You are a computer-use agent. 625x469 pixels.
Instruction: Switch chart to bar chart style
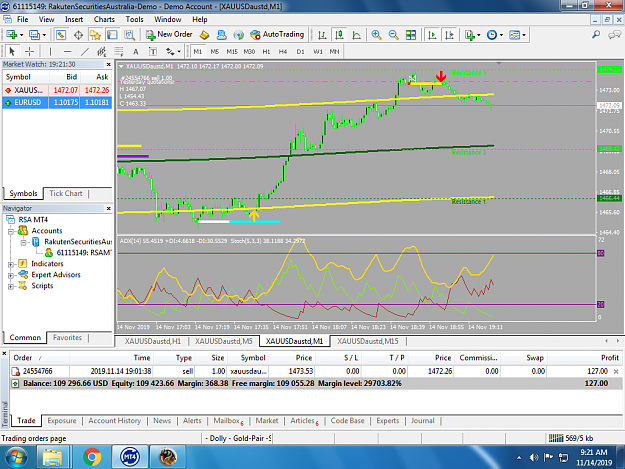coord(322,35)
